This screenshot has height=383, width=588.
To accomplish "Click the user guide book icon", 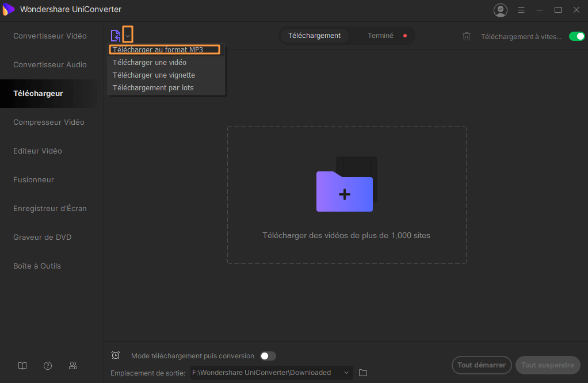I will tap(22, 366).
